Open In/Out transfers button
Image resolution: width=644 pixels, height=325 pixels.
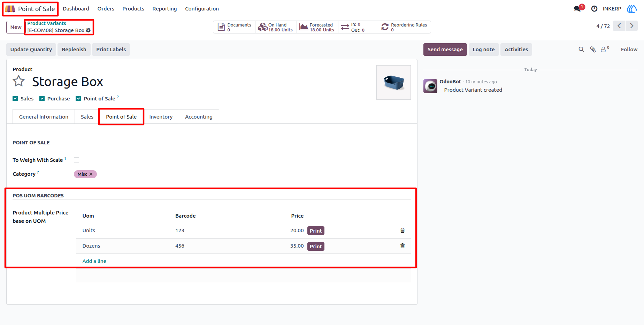tap(358, 27)
